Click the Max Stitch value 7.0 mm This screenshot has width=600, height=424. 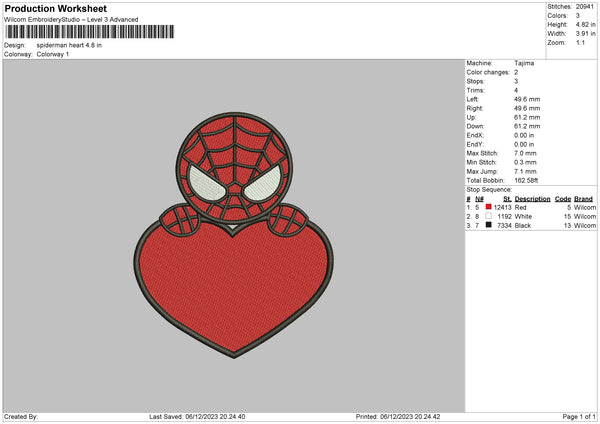(x=525, y=153)
